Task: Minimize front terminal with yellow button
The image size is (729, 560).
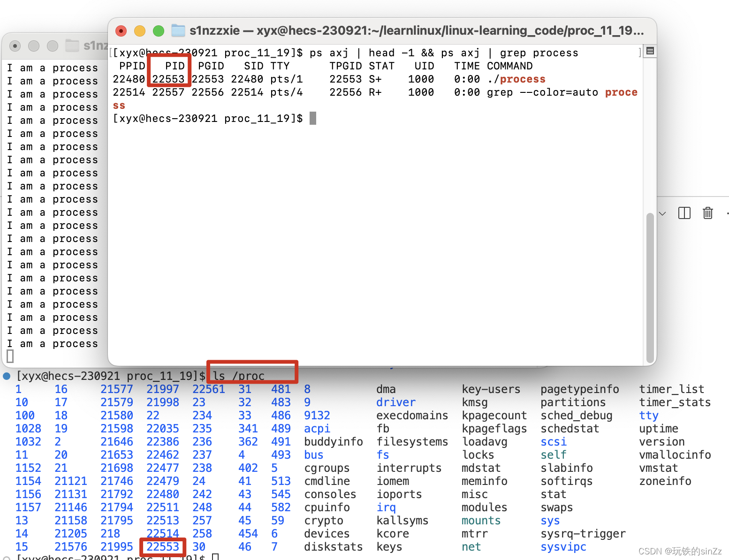Action: [x=140, y=31]
